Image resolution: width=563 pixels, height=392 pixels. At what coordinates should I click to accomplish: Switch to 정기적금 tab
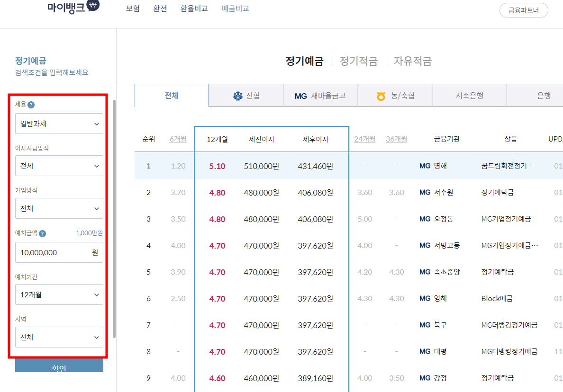point(359,61)
